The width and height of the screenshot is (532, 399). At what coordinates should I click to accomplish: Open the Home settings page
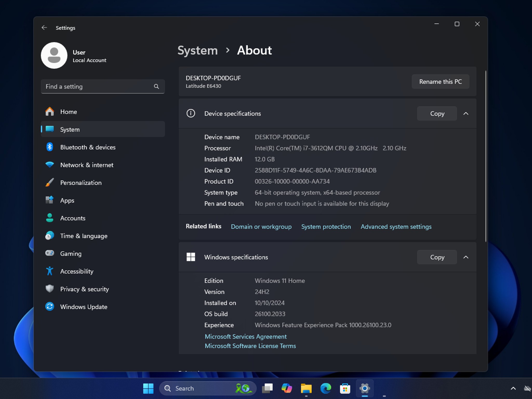click(x=103, y=112)
